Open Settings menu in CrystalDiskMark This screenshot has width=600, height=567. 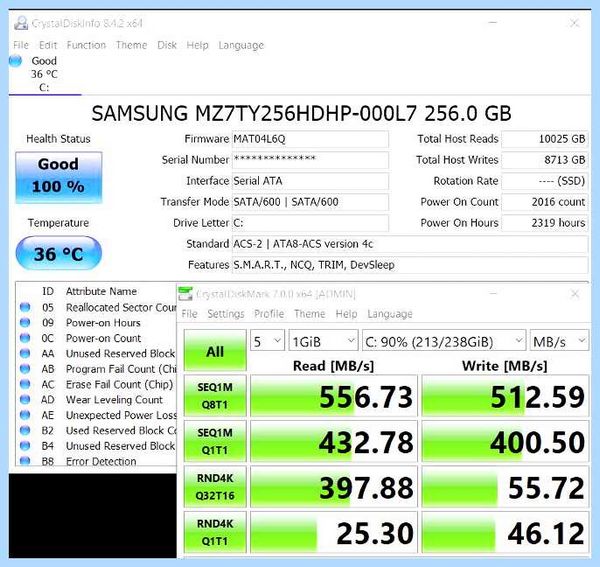pyautogui.click(x=226, y=314)
